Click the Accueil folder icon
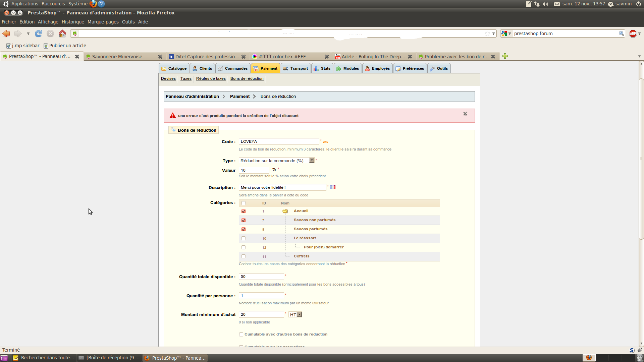644x362 pixels. tap(285, 211)
